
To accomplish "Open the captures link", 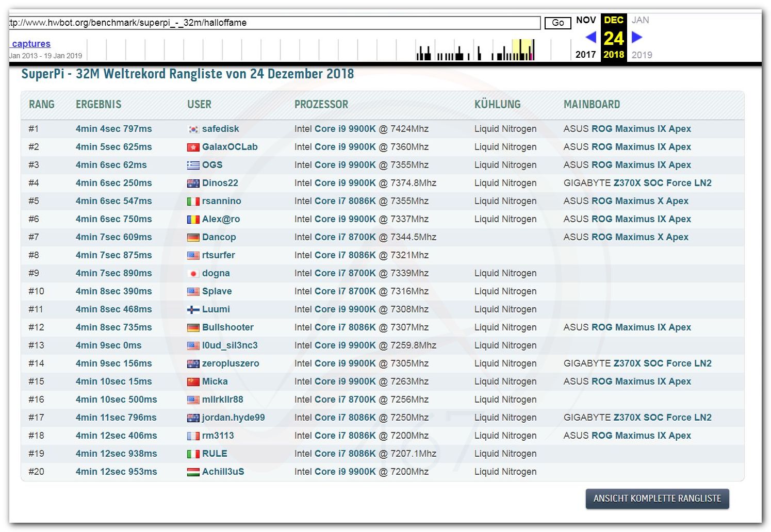I will (x=31, y=44).
